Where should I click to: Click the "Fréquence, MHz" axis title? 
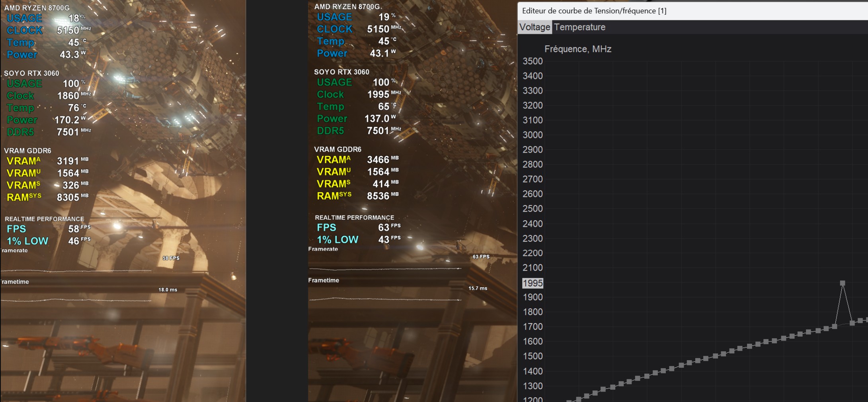[578, 49]
